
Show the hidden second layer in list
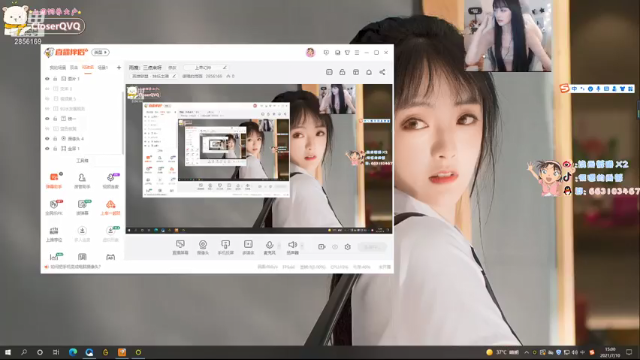tap(47, 89)
